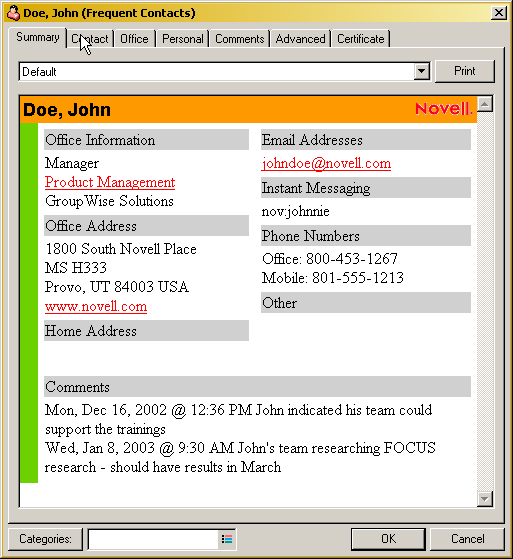
Task: Select the Certificate tab
Action: click(x=360, y=39)
